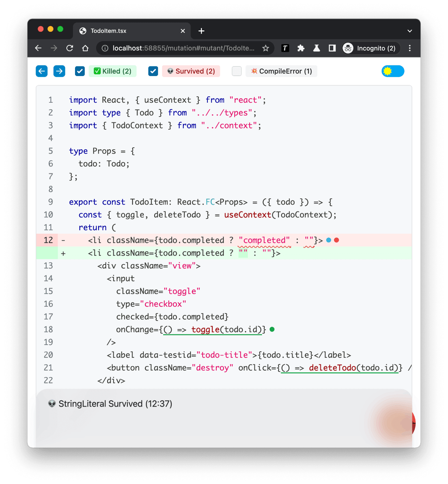Click the mutated "completed" string on line 12

pos(264,240)
